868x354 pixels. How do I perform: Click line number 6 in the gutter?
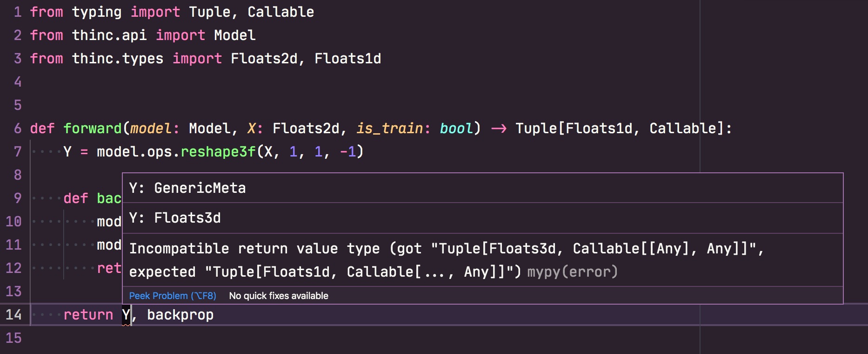tap(18, 128)
